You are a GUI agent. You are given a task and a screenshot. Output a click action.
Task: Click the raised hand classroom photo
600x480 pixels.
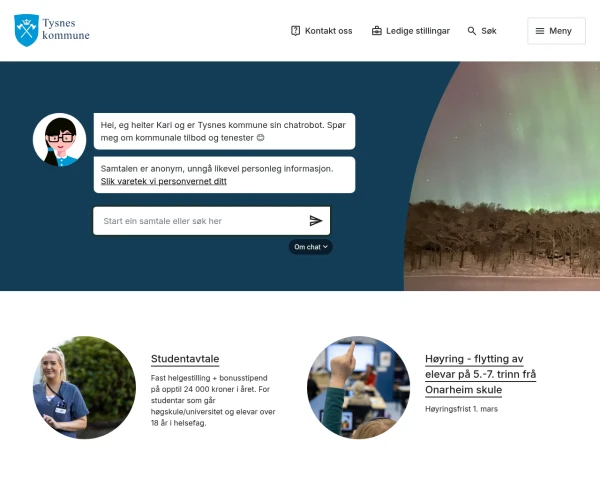point(359,387)
